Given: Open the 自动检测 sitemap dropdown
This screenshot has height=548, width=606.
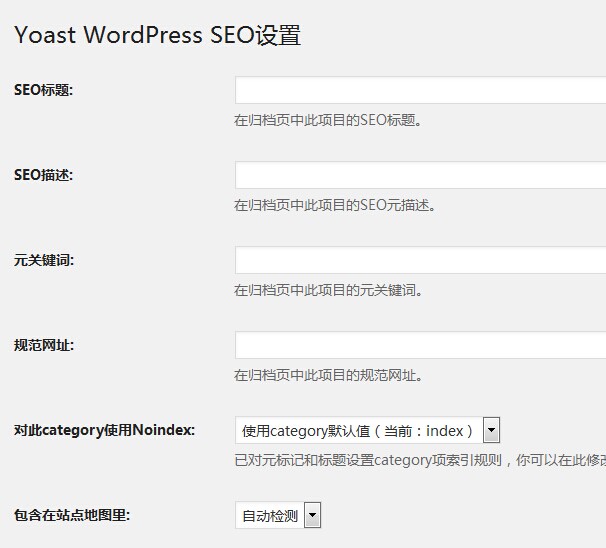Looking at the screenshot, I should 270,516.
